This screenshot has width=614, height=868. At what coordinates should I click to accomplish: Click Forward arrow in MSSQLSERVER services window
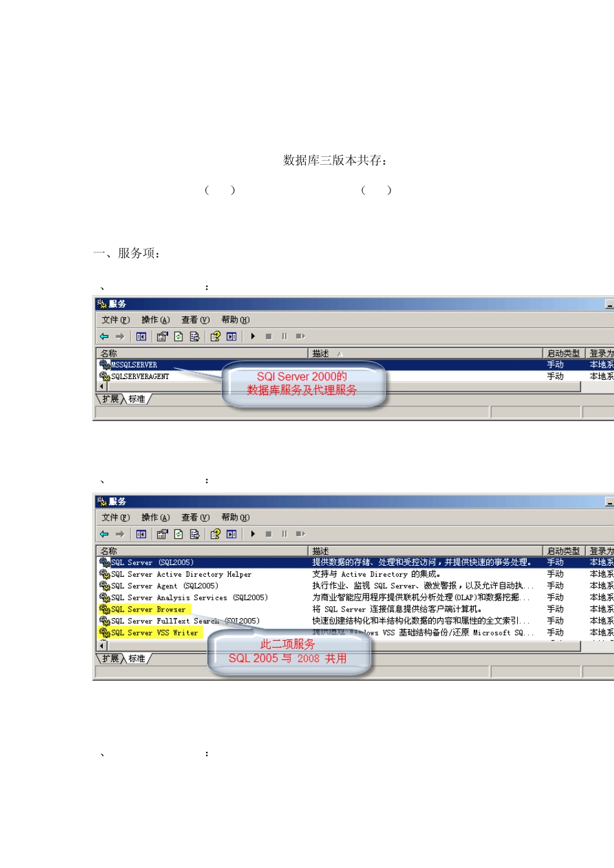pyautogui.click(x=120, y=336)
